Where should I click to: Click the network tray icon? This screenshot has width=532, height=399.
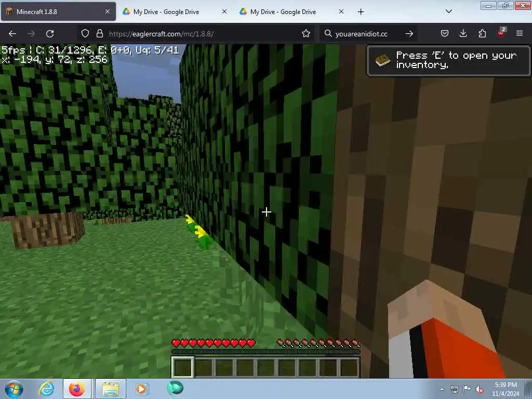454,389
